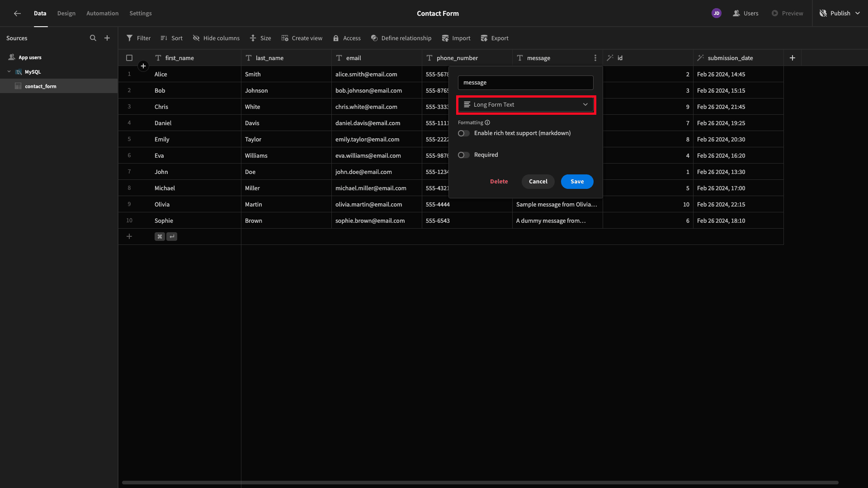Open Hide columns panel

click(x=216, y=38)
